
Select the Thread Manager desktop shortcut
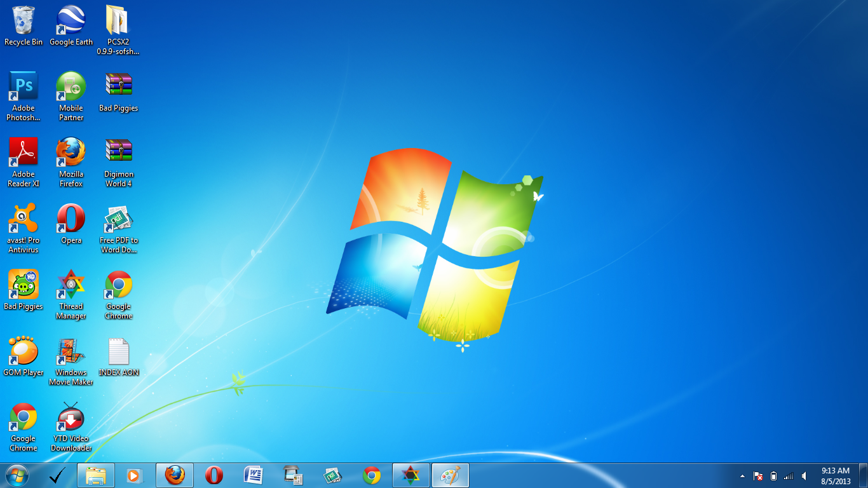[71, 295]
